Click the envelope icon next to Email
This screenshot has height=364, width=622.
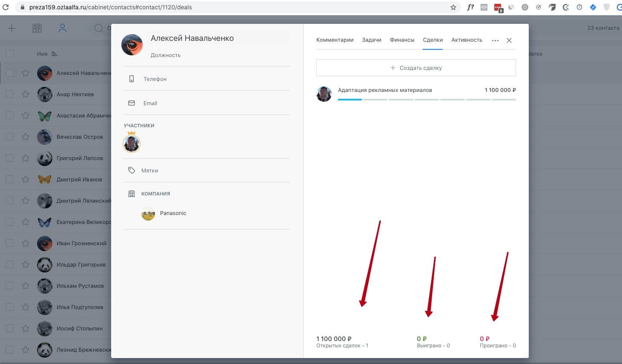pos(132,103)
